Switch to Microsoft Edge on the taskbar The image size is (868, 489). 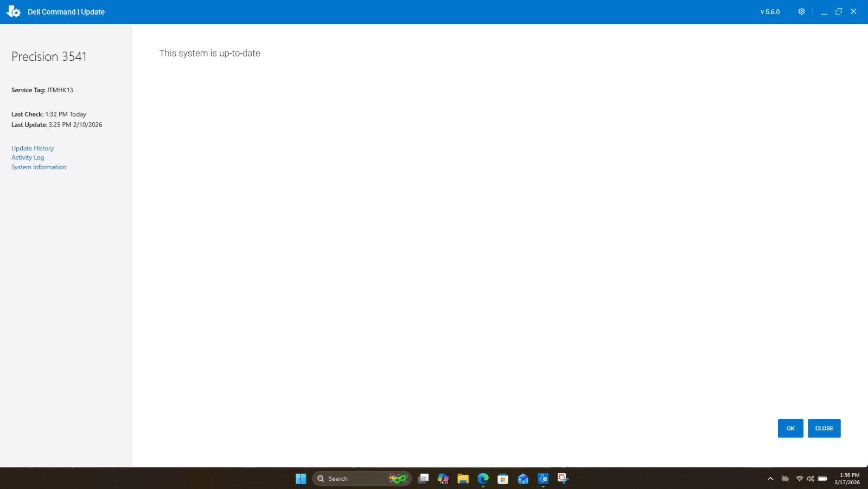[483, 479]
